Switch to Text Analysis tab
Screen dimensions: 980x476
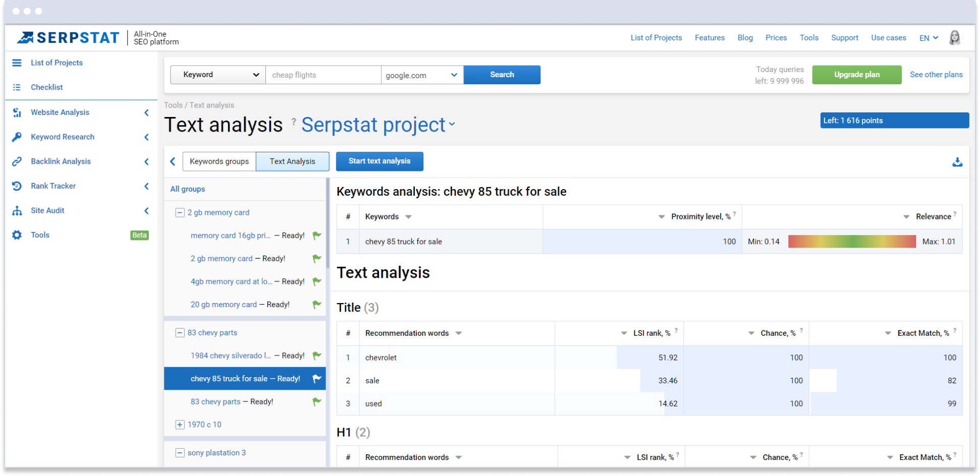tap(293, 161)
